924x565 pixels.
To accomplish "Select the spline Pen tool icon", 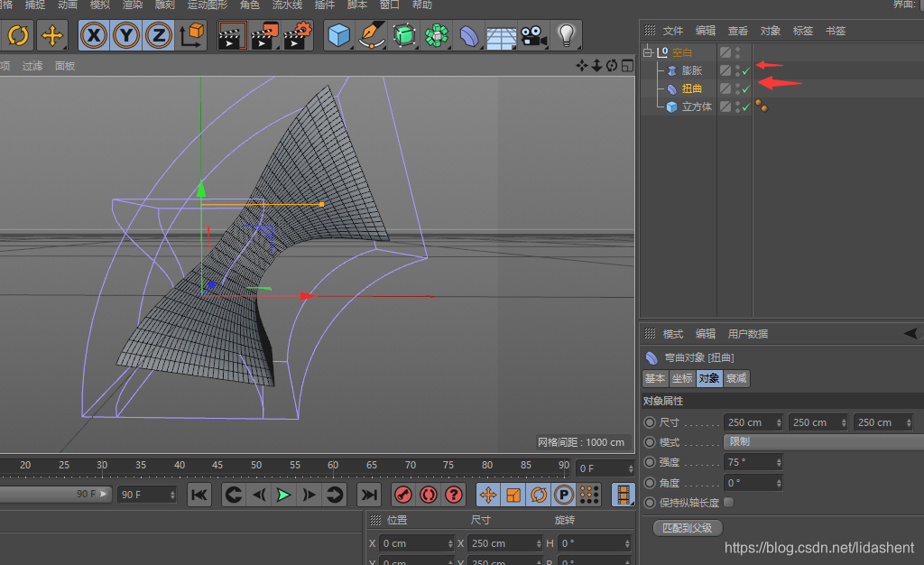I will click(371, 36).
